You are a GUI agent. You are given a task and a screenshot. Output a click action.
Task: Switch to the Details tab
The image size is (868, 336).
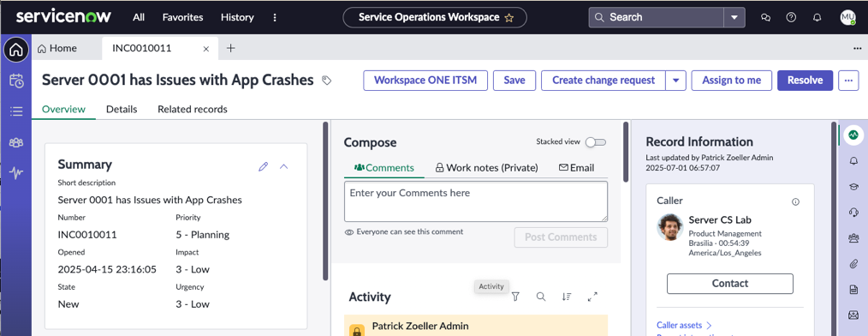pos(122,109)
